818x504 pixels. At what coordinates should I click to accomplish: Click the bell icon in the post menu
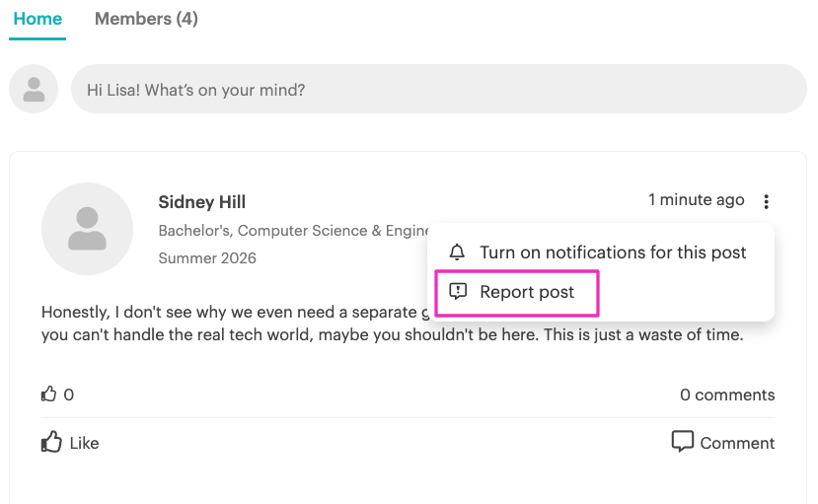(457, 252)
